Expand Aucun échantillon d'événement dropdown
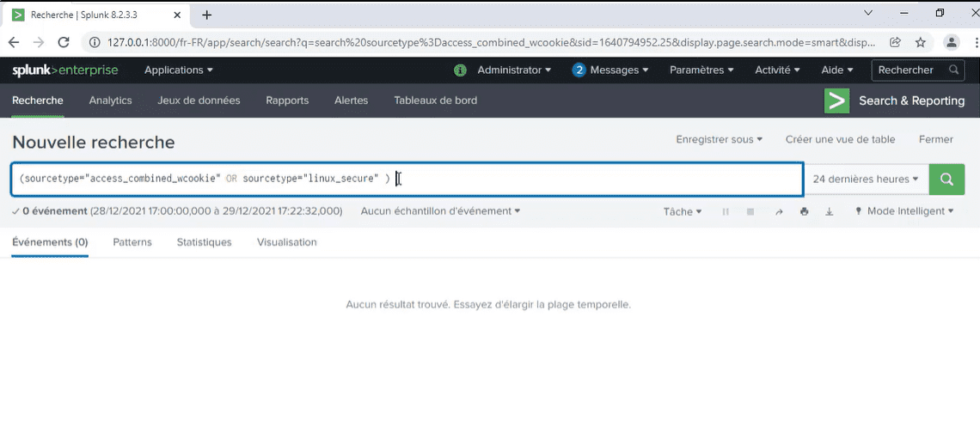This screenshot has height=445, width=980. point(441,211)
